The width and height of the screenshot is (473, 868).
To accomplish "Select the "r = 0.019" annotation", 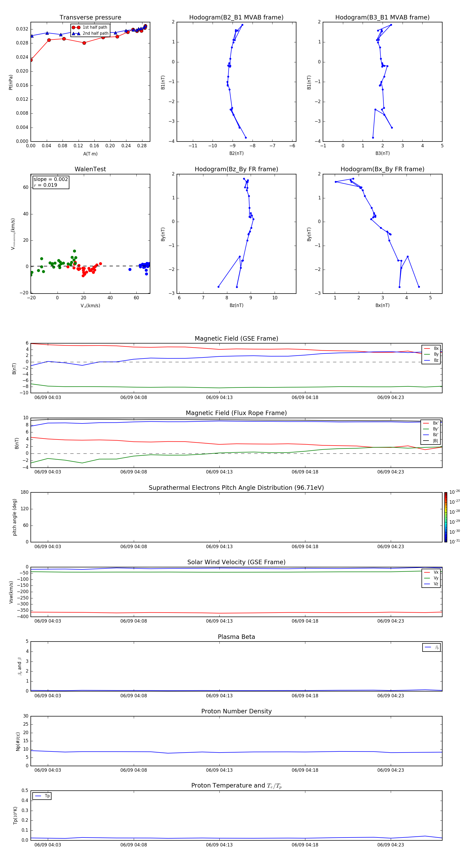I will pyautogui.click(x=46, y=185).
